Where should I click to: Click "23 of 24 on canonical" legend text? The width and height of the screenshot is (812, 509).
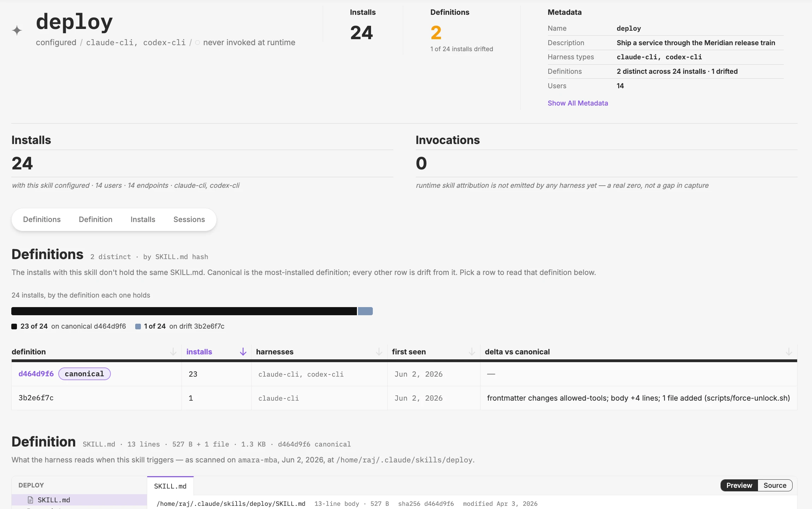coord(73,327)
